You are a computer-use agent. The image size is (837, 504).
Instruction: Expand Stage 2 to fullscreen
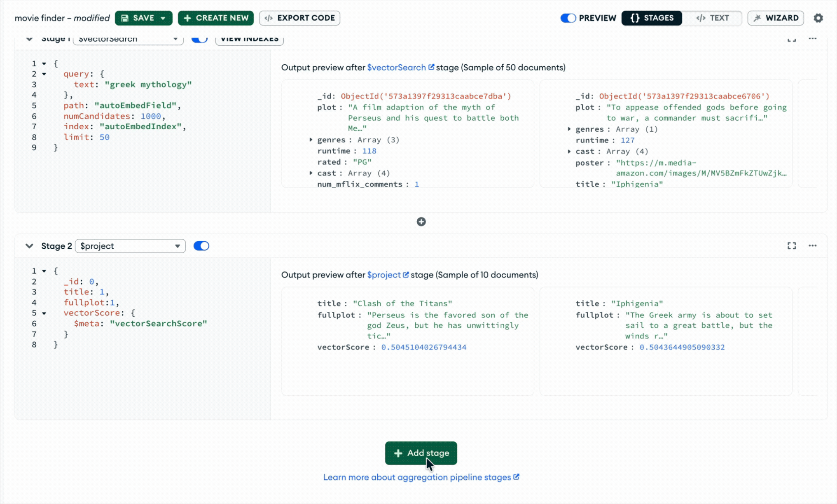pos(791,246)
